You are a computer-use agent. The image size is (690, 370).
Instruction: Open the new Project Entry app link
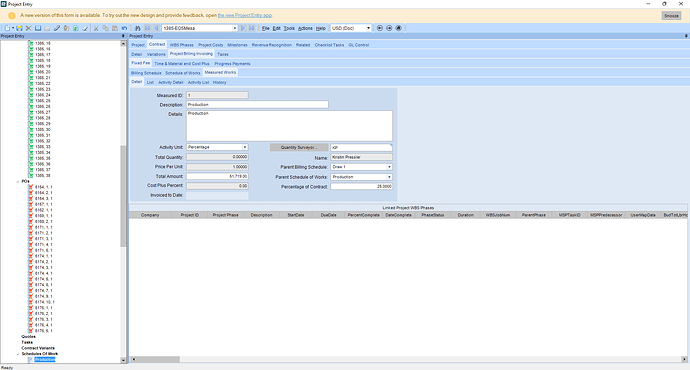tap(245, 15)
